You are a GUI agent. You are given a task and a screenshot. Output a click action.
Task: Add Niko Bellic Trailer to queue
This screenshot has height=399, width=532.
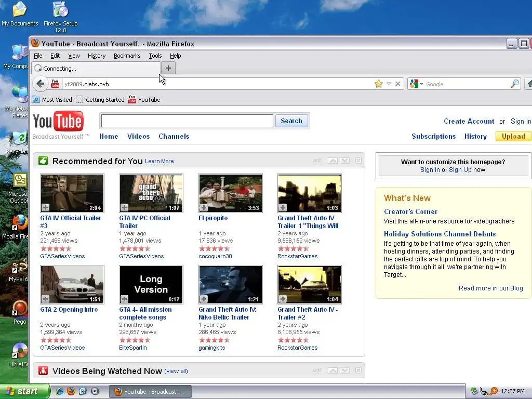[x=204, y=299]
